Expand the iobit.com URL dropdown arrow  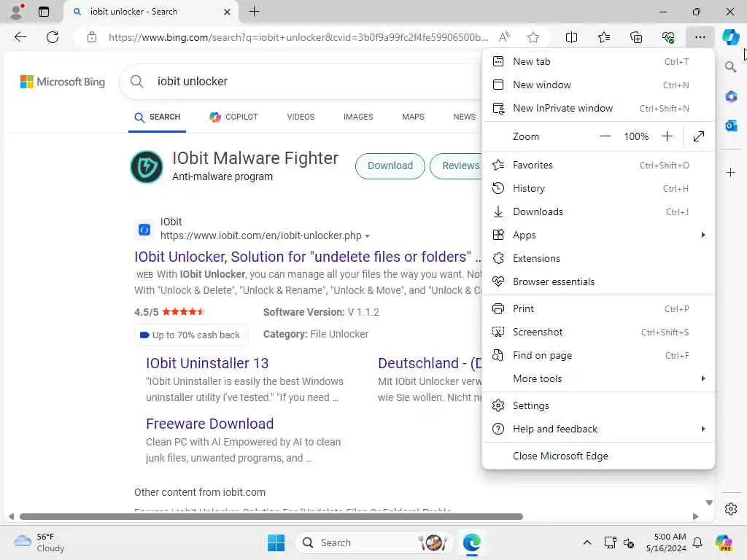tap(367, 236)
